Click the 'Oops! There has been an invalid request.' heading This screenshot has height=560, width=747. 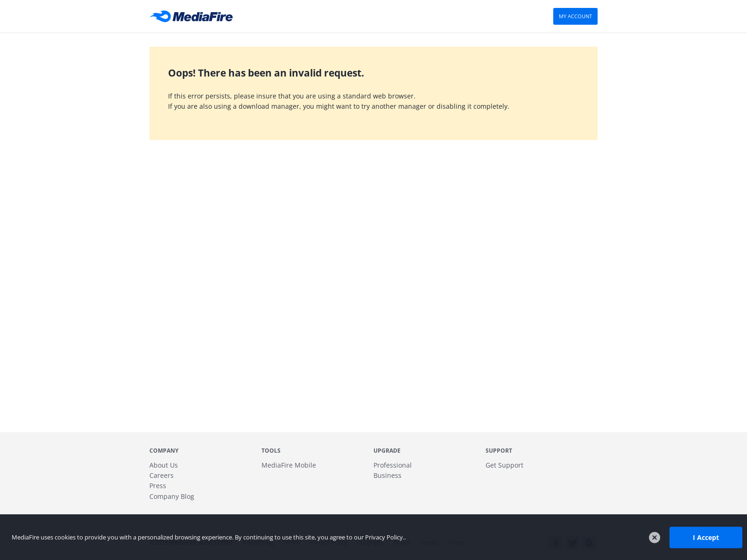(x=266, y=73)
